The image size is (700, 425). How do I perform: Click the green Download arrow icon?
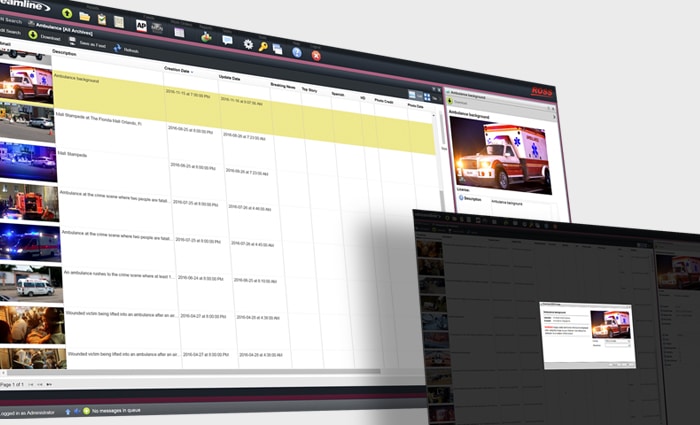coord(33,35)
